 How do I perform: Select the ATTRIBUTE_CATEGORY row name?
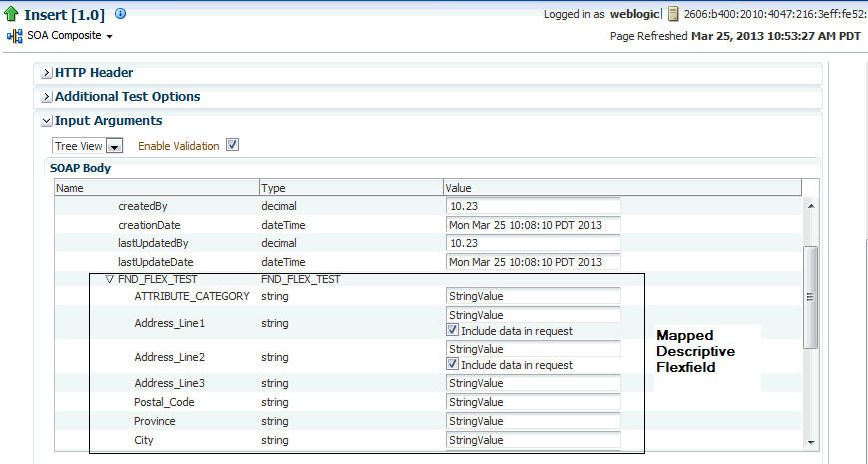[192, 296]
